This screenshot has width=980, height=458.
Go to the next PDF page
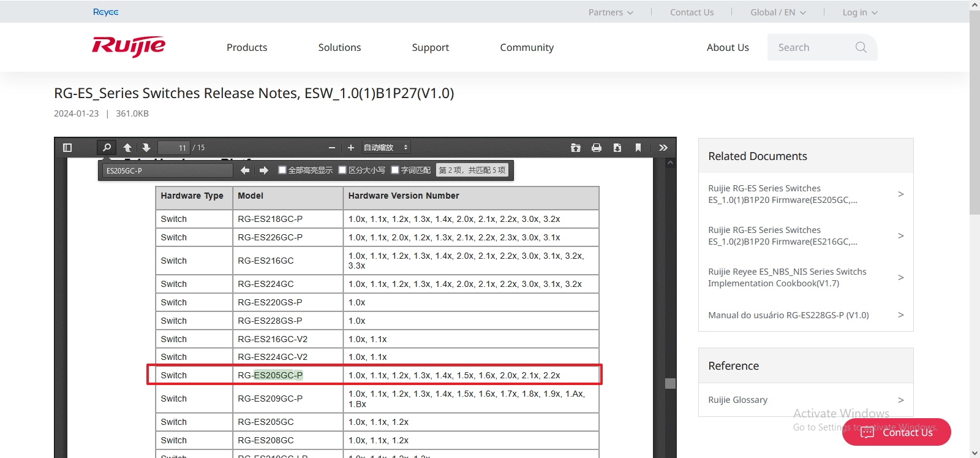tap(146, 148)
